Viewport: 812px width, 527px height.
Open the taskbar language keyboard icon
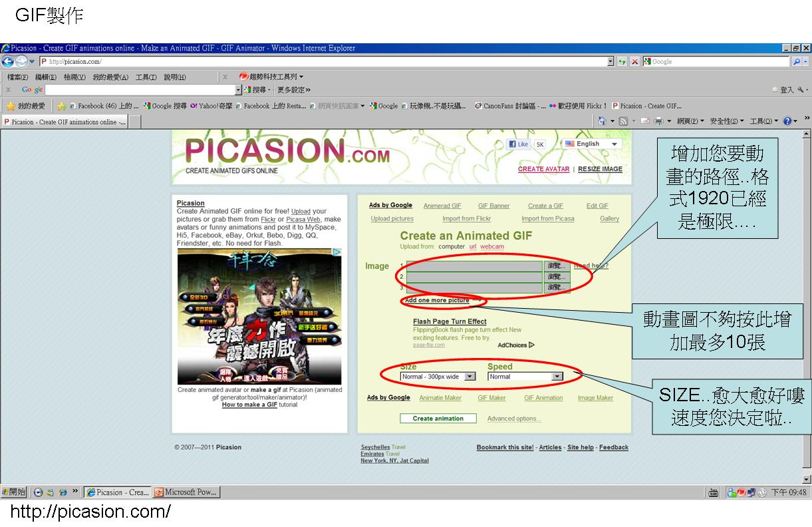(x=714, y=493)
